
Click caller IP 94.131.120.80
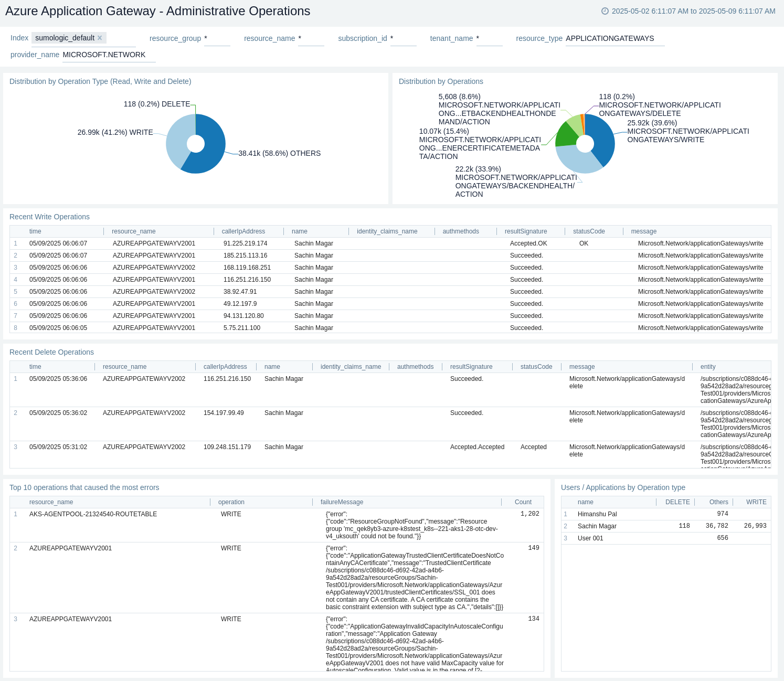click(x=243, y=316)
